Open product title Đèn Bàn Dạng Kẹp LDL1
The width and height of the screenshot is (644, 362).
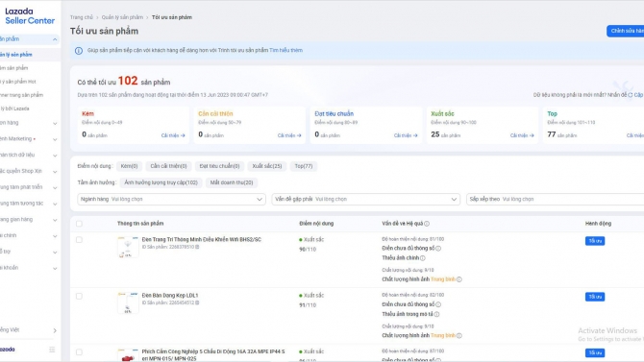[169, 296]
